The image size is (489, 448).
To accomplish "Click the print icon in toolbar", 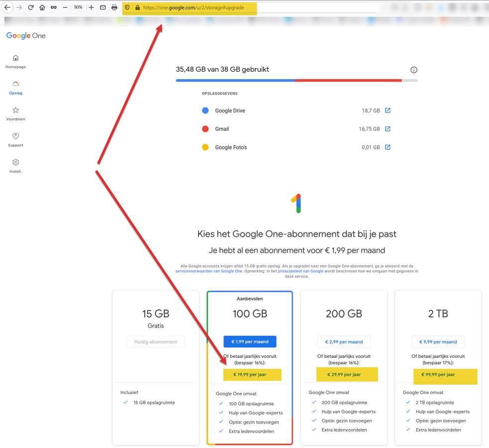I will pyautogui.click(x=114, y=7).
